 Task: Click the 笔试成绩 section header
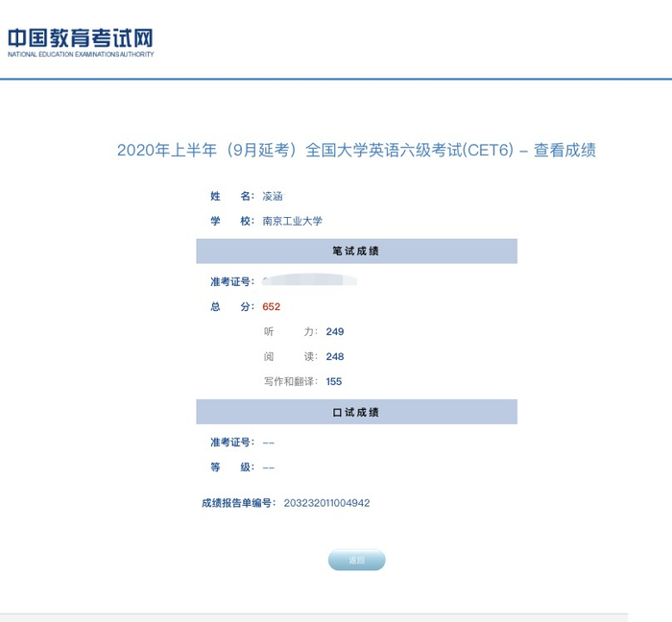(x=356, y=251)
